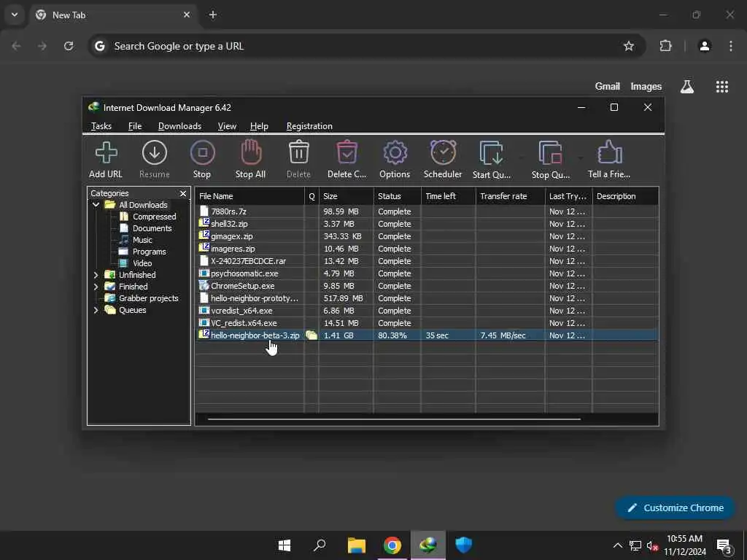Screen dimensions: 747x560
Task: Select Grabber projects in the tree
Action: click(148, 298)
